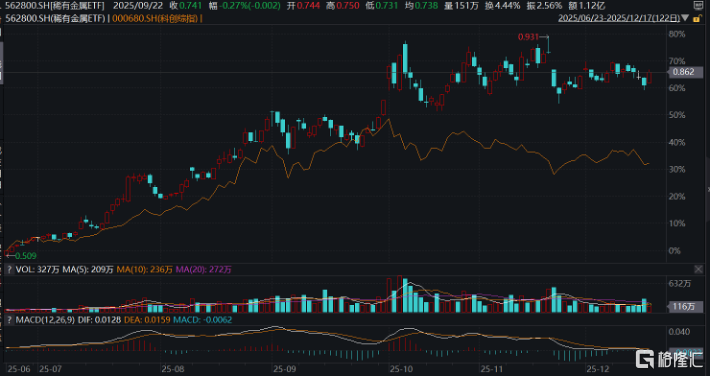Click the 25-08 time axis label
The height and width of the screenshot is (376, 710).
tap(173, 369)
